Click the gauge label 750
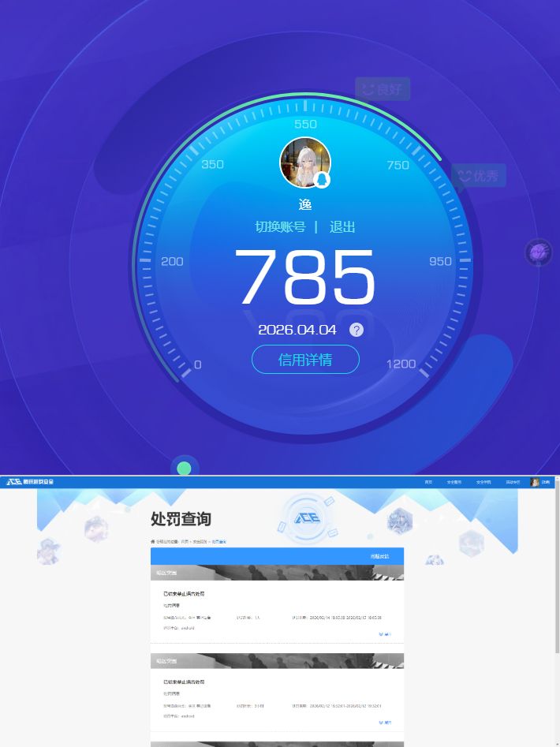 point(398,165)
